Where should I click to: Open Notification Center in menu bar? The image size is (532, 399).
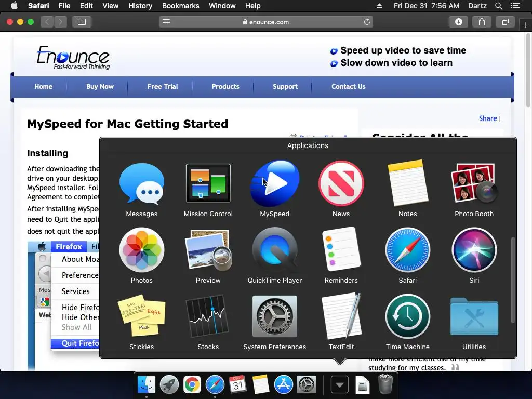(515, 6)
